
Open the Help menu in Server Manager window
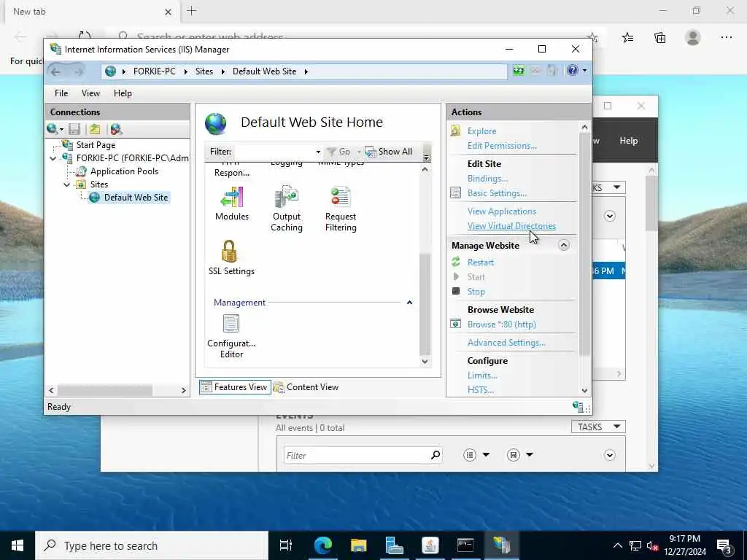click(628, 141)
